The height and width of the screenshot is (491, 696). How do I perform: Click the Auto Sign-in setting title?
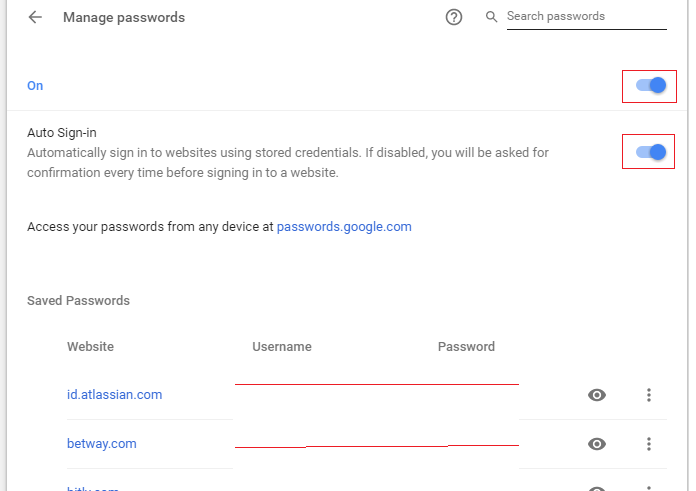coord(62,133)
